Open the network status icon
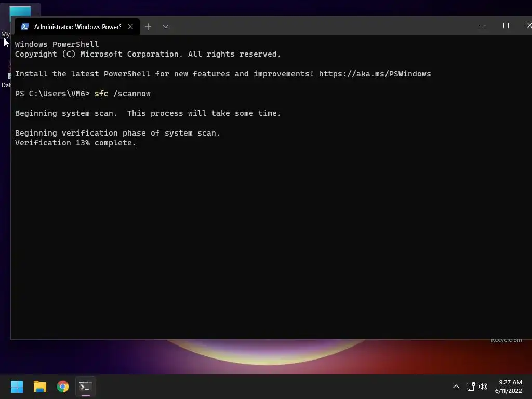This screenshot has height=399, width=532. point(470,387)
